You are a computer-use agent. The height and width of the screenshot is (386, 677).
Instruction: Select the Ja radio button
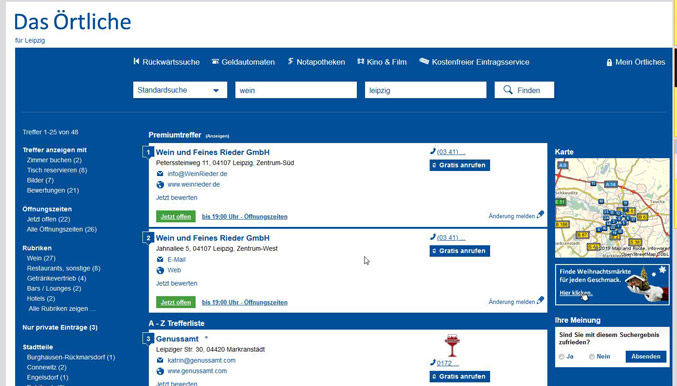pyautogui.click(x=561, y=357)
